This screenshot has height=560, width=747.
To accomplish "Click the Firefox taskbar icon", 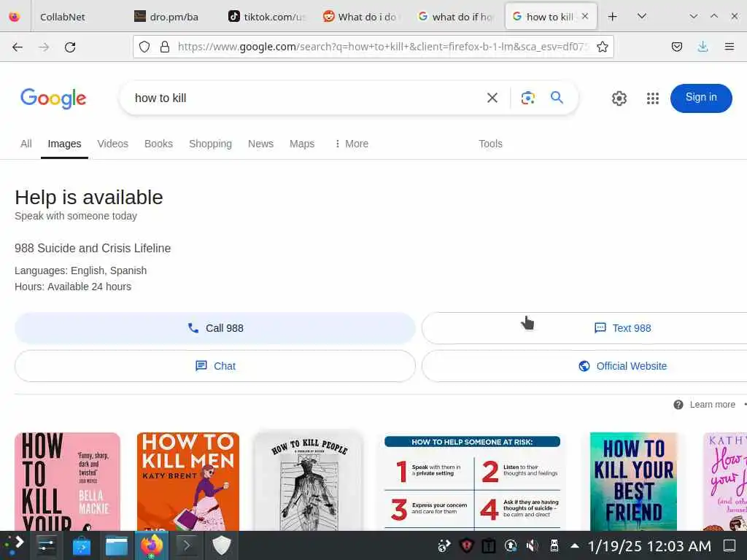I will coord(152,545).
